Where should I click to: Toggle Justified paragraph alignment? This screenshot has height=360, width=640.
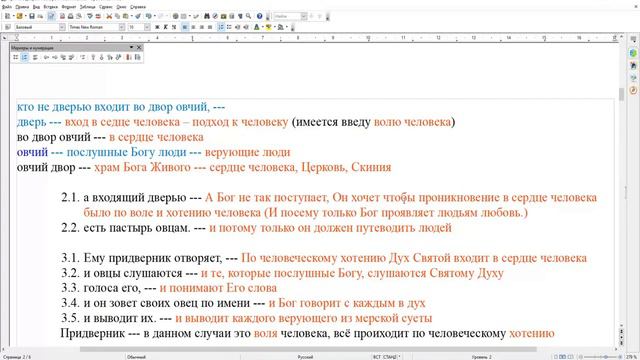(x=210, y=27)
